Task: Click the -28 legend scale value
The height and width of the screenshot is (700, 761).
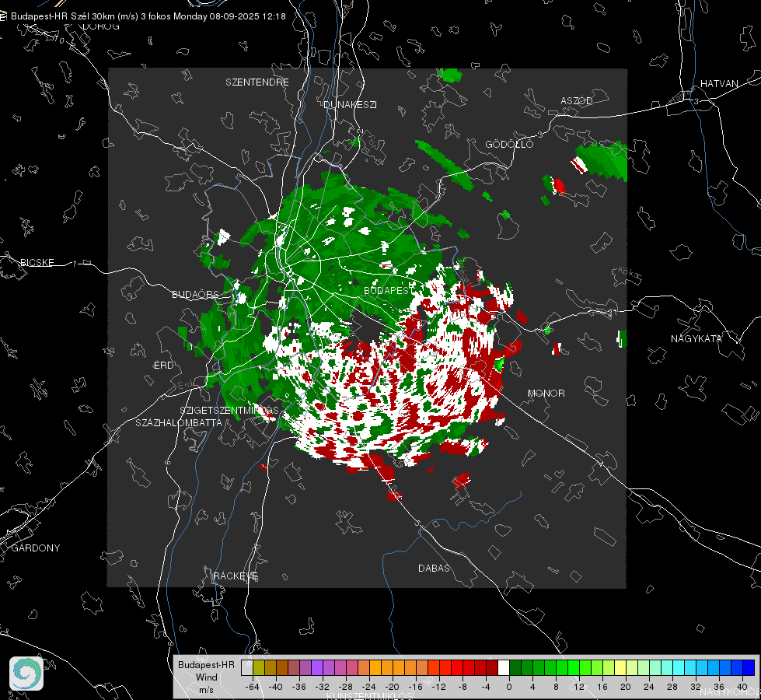Action: 346,687
